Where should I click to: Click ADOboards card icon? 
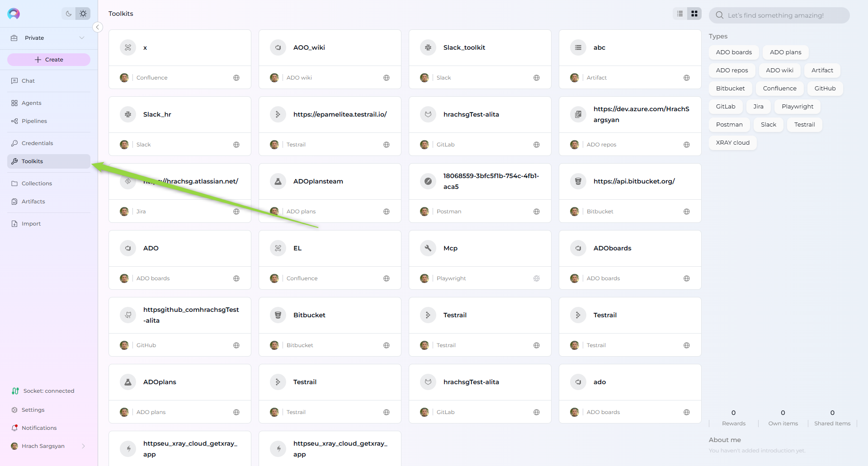coord(578,248)
